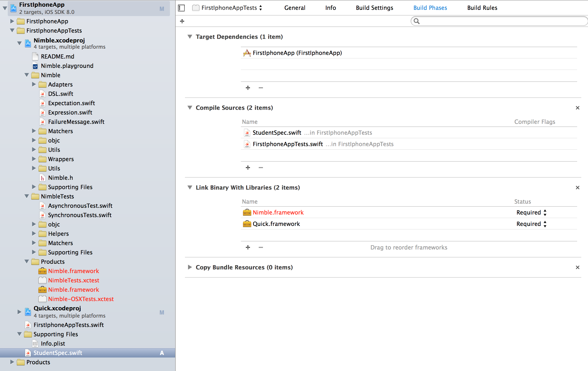The width and height of the screenshot is (588, 371).
Task: Click the Nimble.playground file icon
Action: [x=35, y=66]
